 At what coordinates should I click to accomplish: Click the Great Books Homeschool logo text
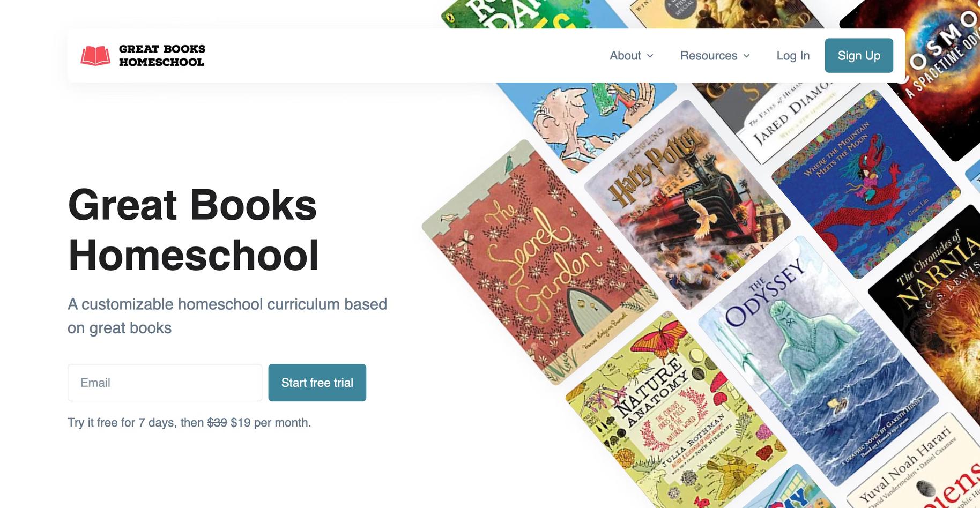pyautogui.click(x=162, y=55)
